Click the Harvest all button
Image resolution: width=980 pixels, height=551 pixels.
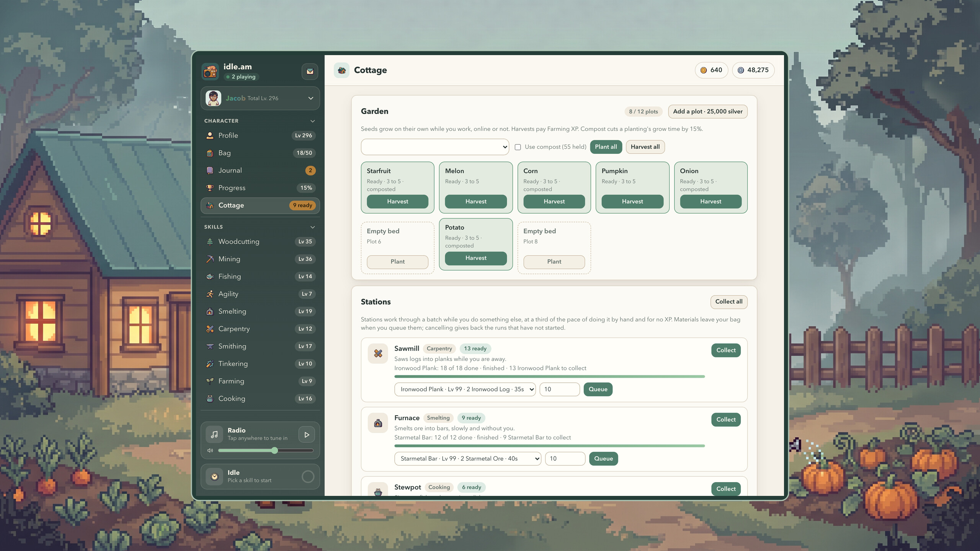coord(645,147)
